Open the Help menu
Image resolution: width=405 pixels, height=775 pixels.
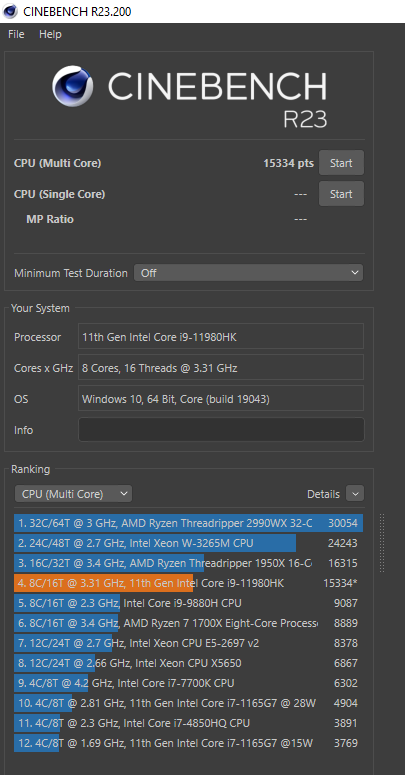point(50,34)
